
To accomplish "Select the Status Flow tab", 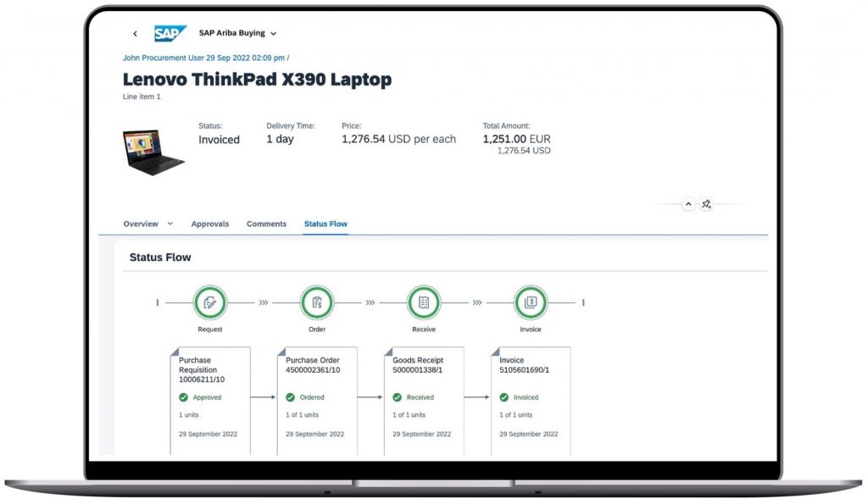I will (x=325, y=224).
